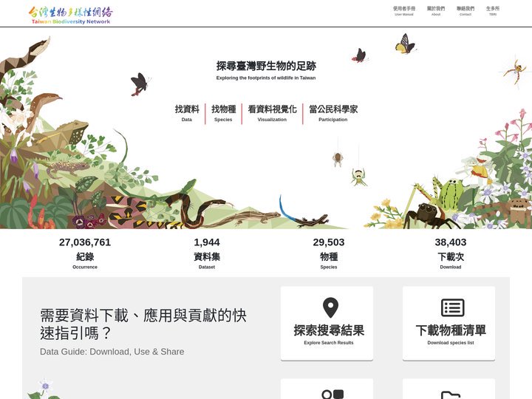Click the shapes icon on bottom card
The width and height of the screenshot is (532, 399).
coord(332,395)
